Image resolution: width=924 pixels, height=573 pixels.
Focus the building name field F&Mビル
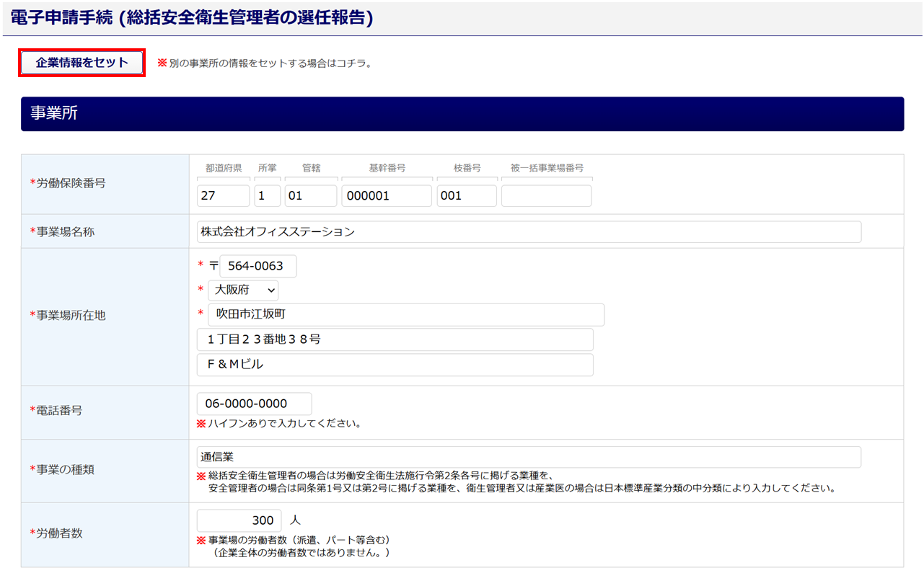[x=395, y=365]
